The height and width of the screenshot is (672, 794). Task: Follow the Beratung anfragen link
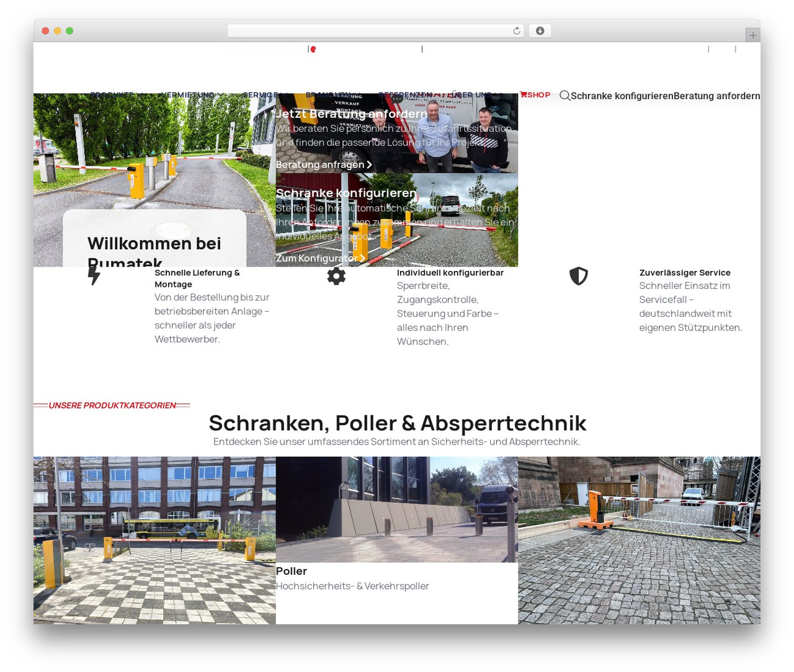324,164
